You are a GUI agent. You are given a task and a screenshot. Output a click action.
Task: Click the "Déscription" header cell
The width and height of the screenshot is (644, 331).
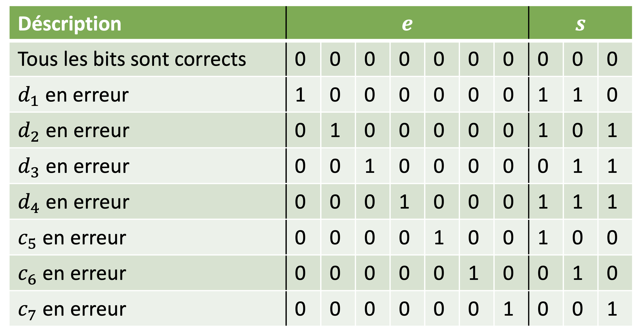click(x=69, y=24)
